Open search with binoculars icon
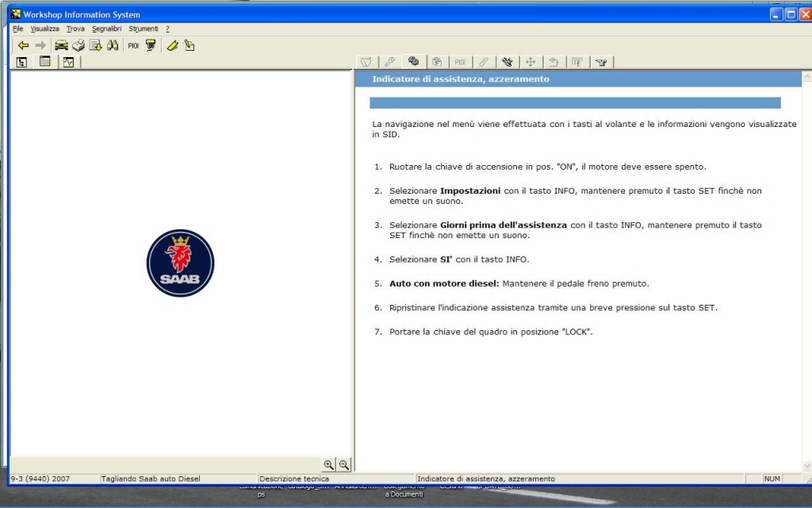The width and height of the screenshot is (812, 508). tap(113, 45)
